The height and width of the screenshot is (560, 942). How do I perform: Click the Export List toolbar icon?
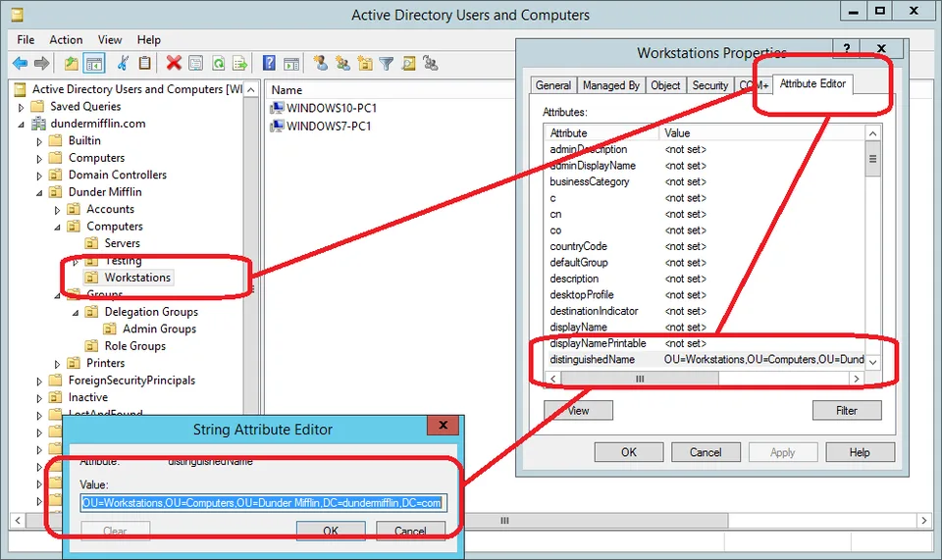(x=239, y=63)
